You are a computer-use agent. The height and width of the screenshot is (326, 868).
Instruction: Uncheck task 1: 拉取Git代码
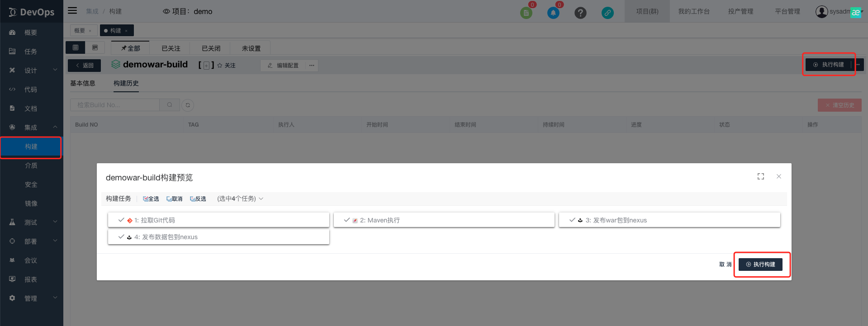(218, 220)
